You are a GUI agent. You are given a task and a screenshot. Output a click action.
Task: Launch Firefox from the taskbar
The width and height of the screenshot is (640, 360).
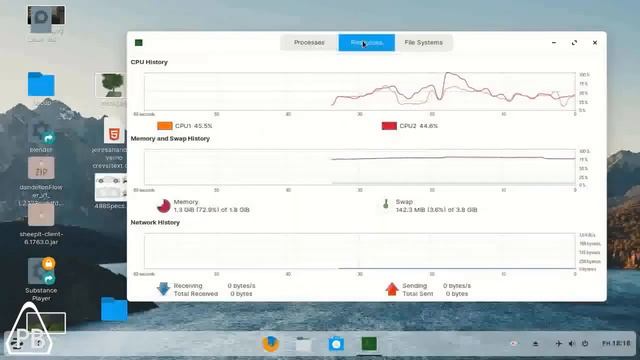[x=270, y=344]
